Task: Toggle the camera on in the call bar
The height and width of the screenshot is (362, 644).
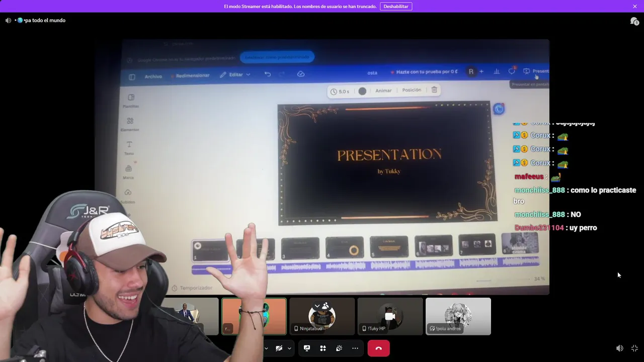Action: (x=279, y=348)
